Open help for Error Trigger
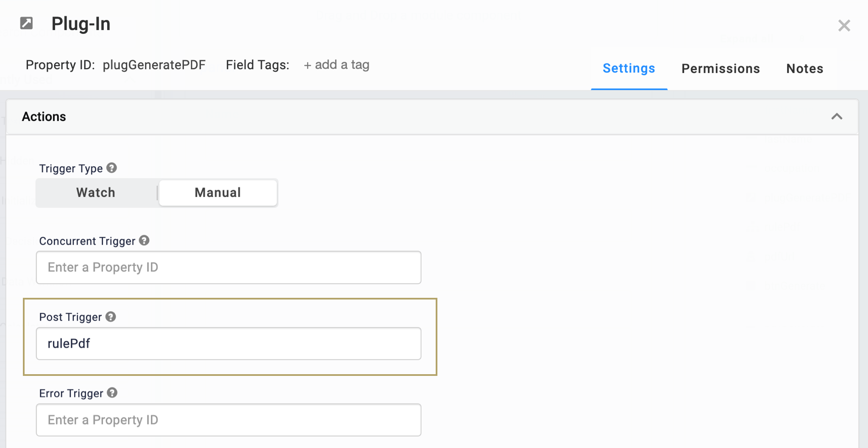This screenshot has width=868, height=448. [x=112, y=393]
